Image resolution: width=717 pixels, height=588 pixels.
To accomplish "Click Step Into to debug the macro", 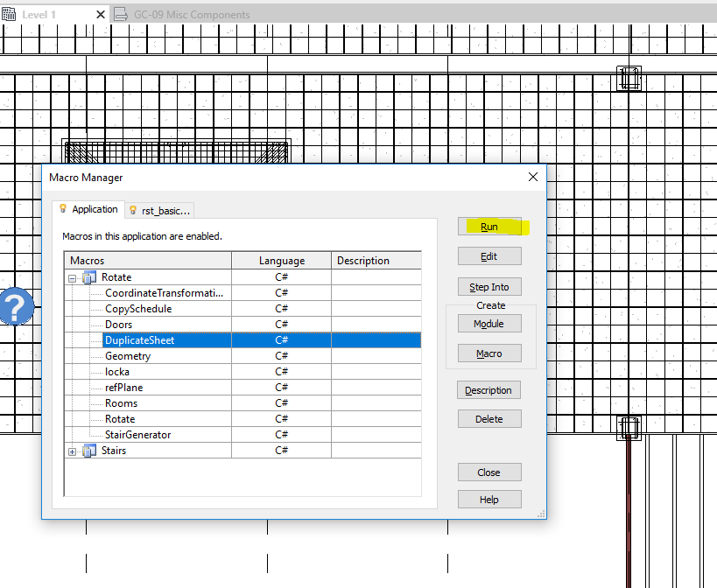I will 489,286.
